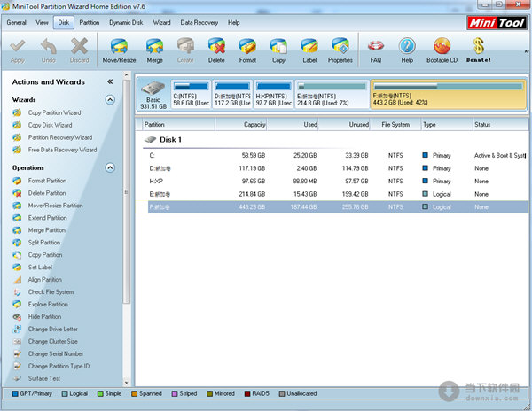Launch Copy Partition Wizard
Image resolution: width=532 pixels, height=411 pixels.
pyautogui.click(x=54, y=112)
